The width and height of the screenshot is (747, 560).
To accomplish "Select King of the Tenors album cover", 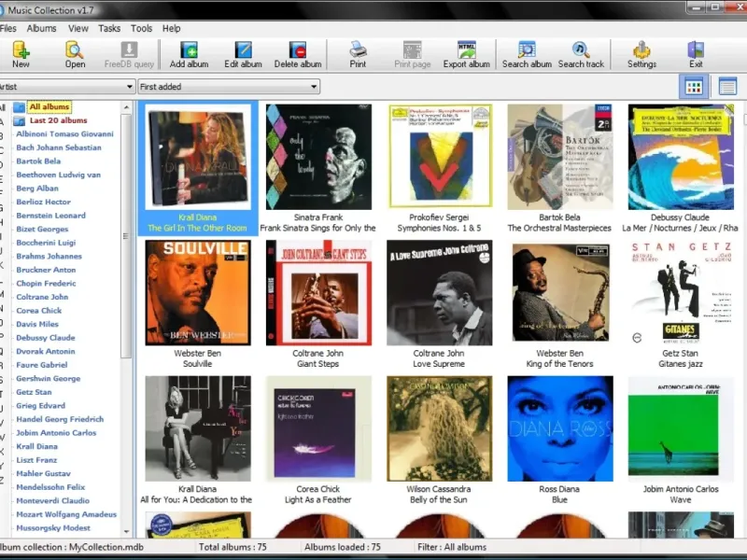I will point(559,293).
